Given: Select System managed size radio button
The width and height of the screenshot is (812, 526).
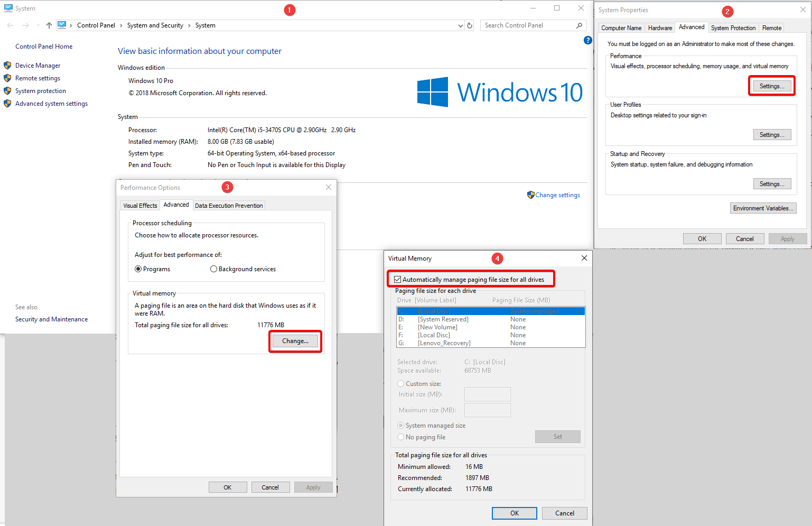Looking at the screenshot, I should 401,426.
